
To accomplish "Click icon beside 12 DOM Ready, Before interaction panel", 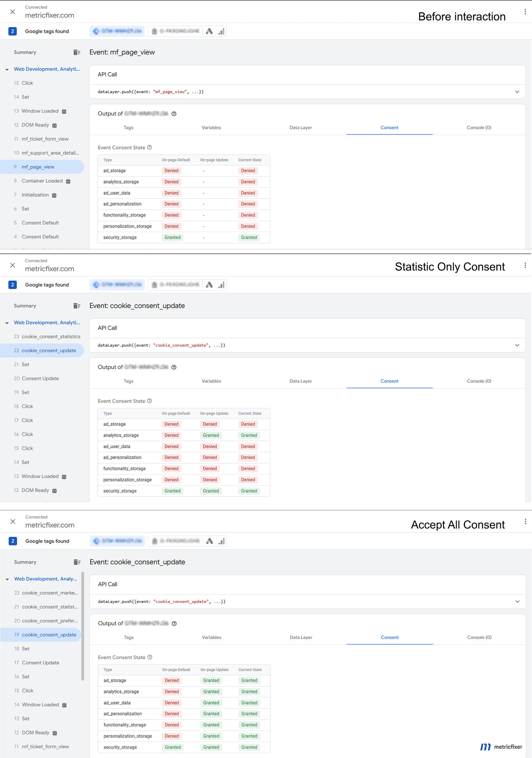I will click(55, 125).
